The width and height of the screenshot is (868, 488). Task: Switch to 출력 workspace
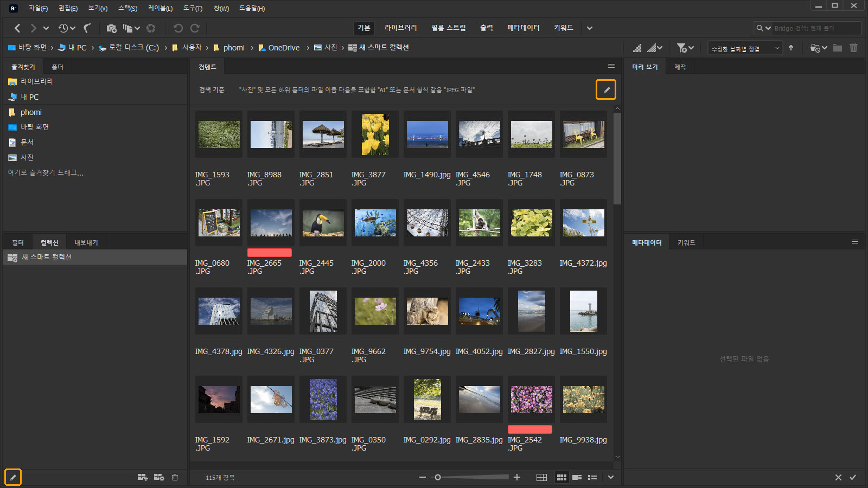[487, 28]
